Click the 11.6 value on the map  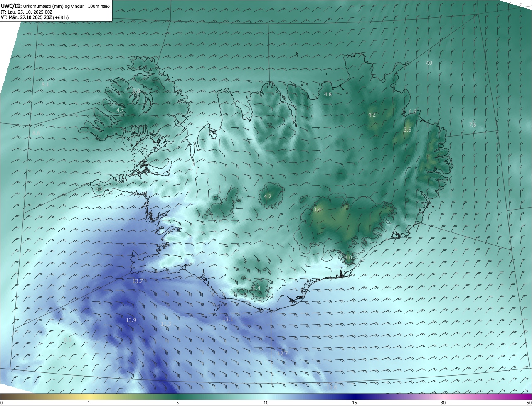[332, 387]
